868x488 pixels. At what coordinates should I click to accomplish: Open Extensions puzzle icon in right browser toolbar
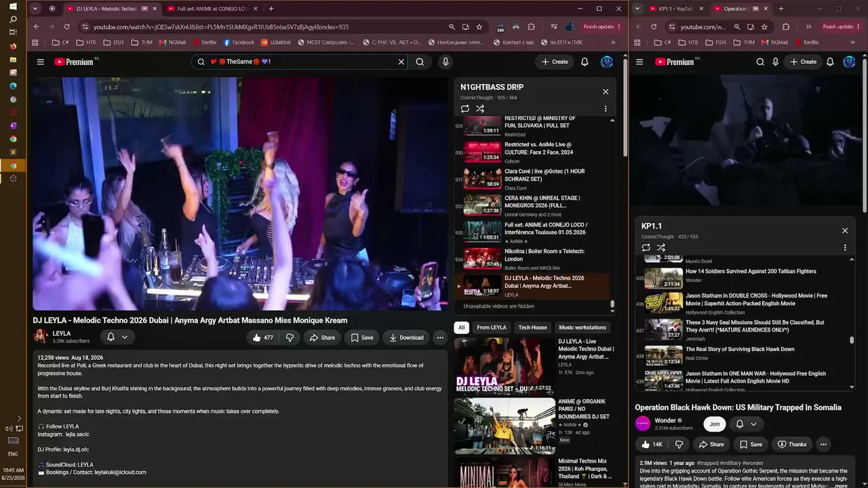point(786,26)
